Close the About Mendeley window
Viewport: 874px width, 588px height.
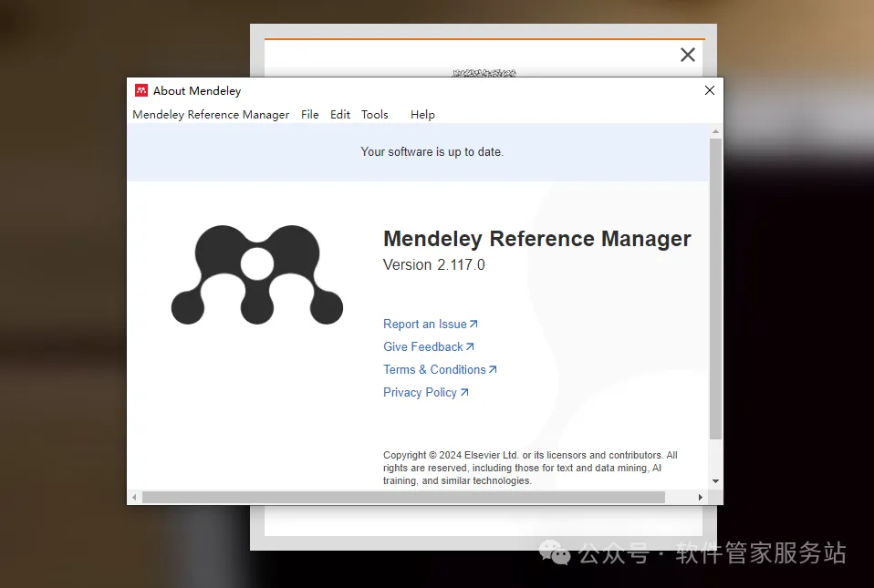point(710,90)
